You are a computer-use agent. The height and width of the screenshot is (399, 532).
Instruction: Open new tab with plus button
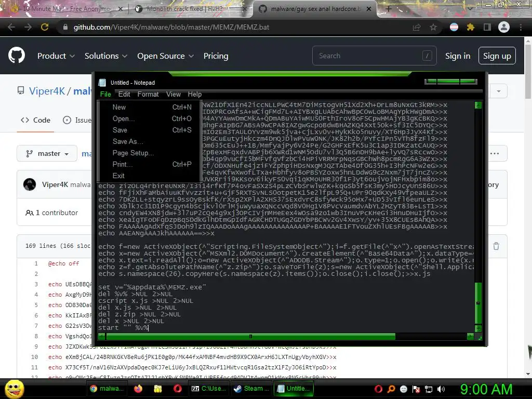coord(389,9)
